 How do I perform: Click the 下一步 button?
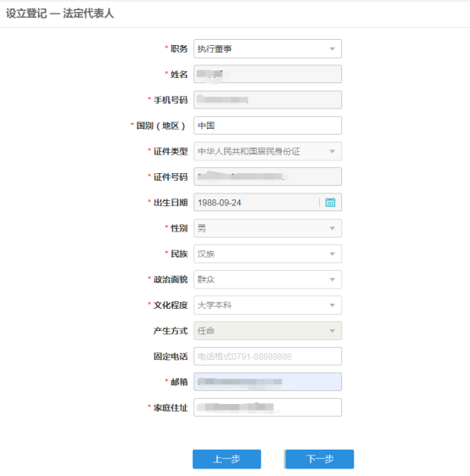[320, 459]
